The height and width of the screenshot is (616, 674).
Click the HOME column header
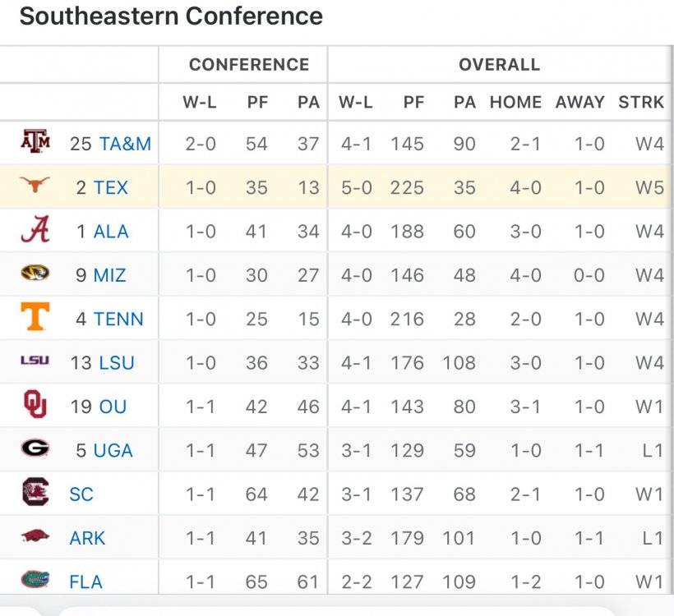[515, 103]
